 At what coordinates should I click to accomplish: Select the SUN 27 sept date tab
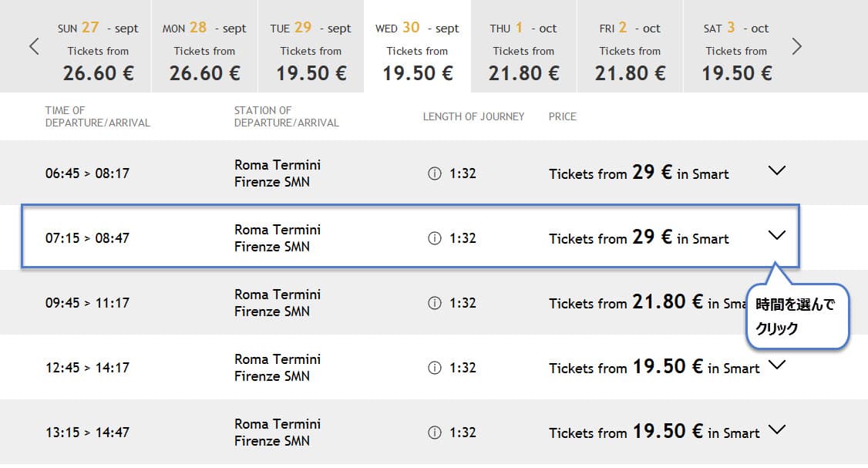coord(98,46)
